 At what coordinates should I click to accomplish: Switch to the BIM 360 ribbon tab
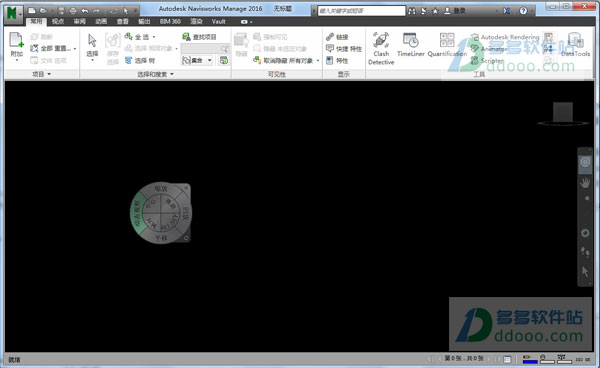170,21
